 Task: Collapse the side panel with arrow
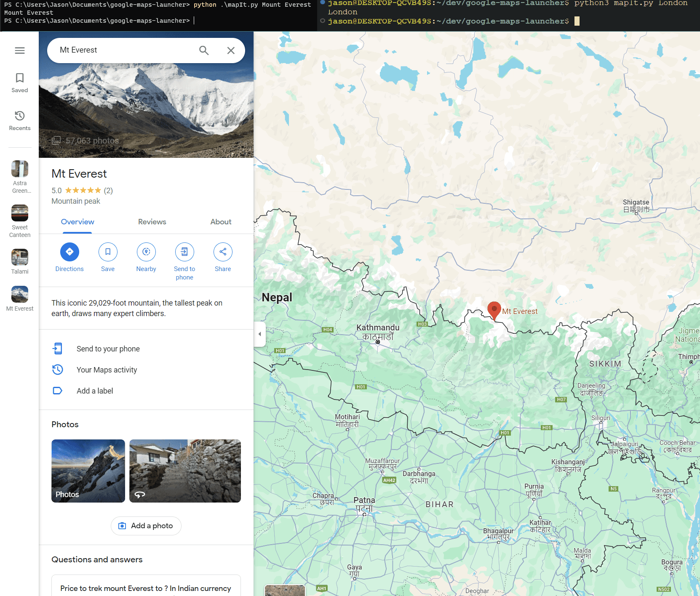click(260, 334)
